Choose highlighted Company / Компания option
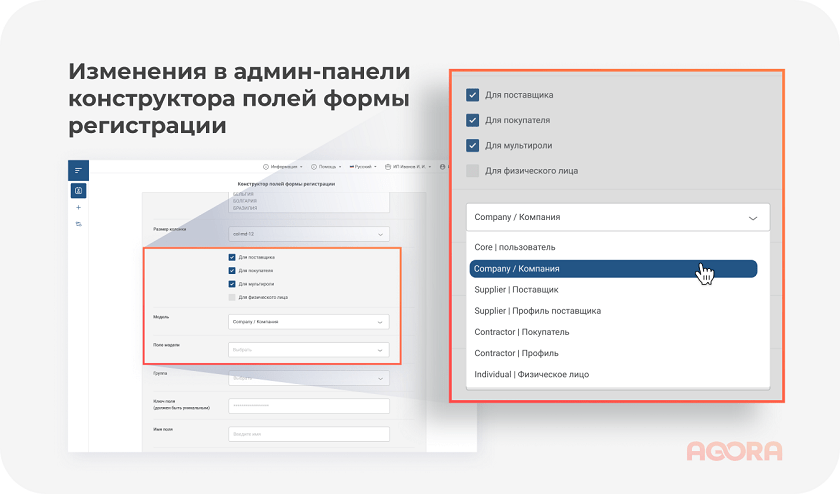This screenshot has height=494, width=840. (613, 269)
